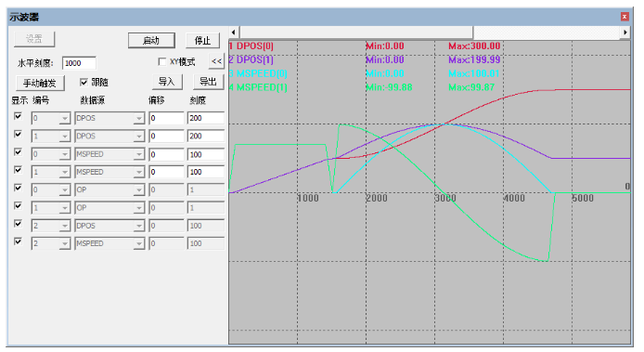Open the first OP data source dropdown
Screen dimensions: 644x352
click(139, 190)
